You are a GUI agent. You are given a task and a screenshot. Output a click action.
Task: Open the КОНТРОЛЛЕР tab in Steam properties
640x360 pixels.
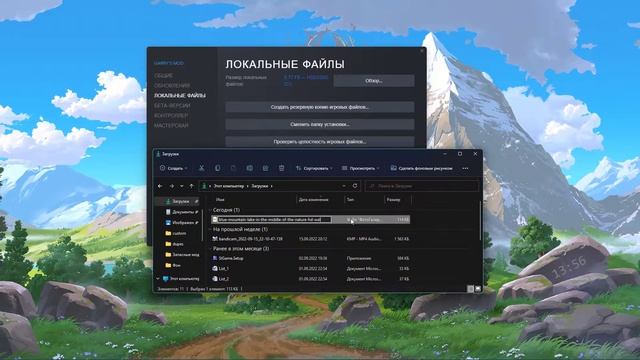coord(171,116)
